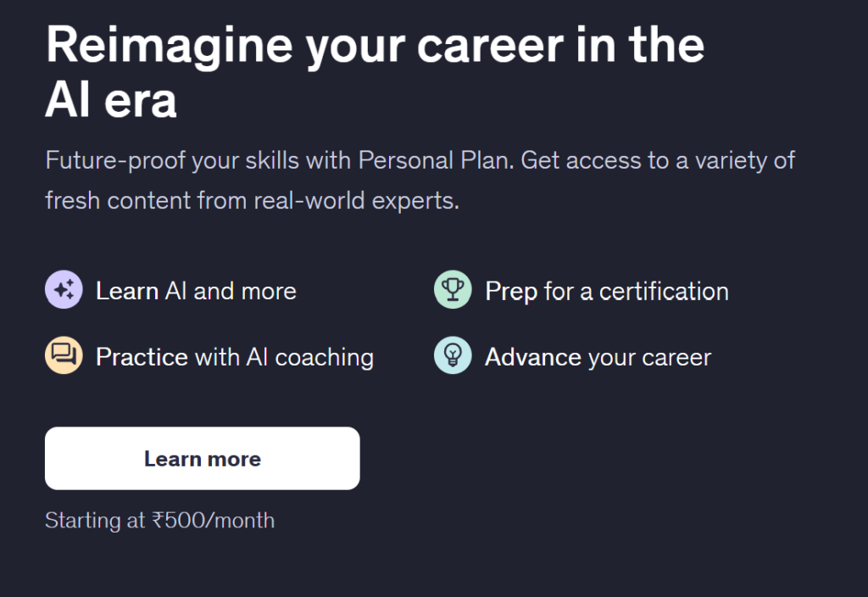Screen dimensions: 868x597
Task: Click 'AI era' on the heading's second line
Action: point(111,102)
